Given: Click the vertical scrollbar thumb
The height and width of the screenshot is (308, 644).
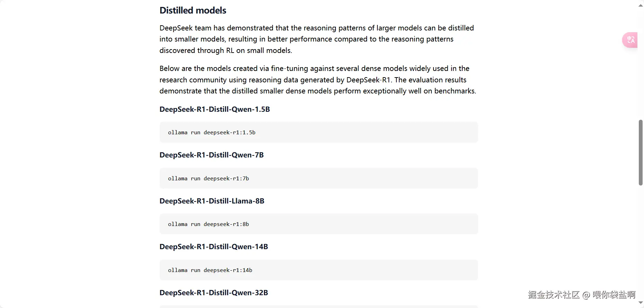Looking at the screenshot, I should (641, 153).
